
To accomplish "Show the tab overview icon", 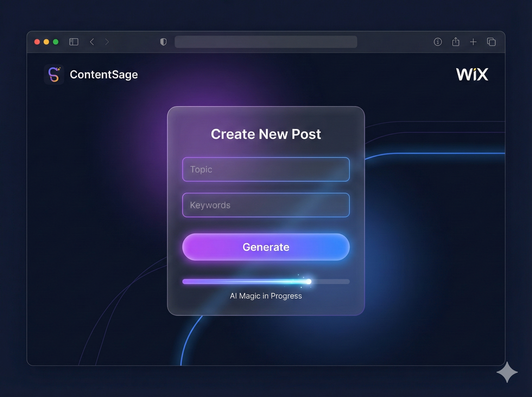I will pos(491,42).
